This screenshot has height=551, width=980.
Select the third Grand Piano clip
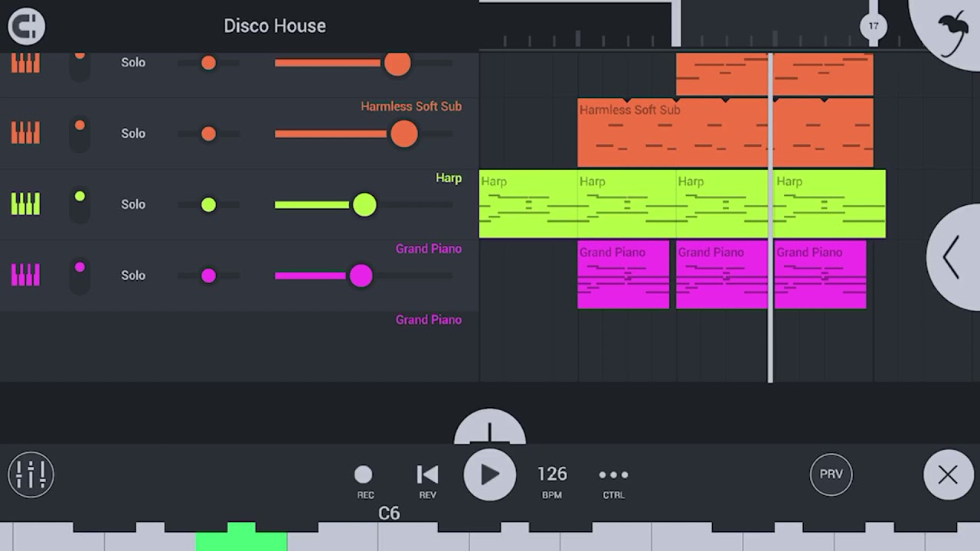point(821,275)
